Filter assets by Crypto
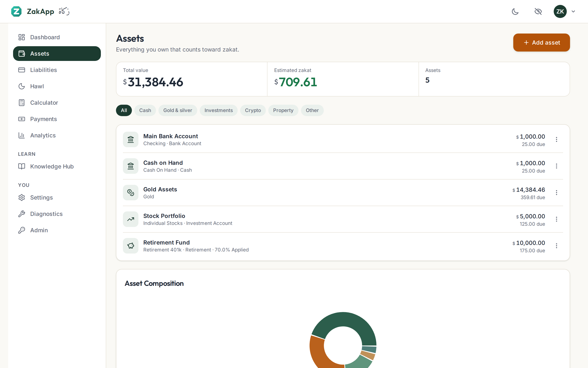Screen dimensions: 588x368 click(x=253, y=110)
